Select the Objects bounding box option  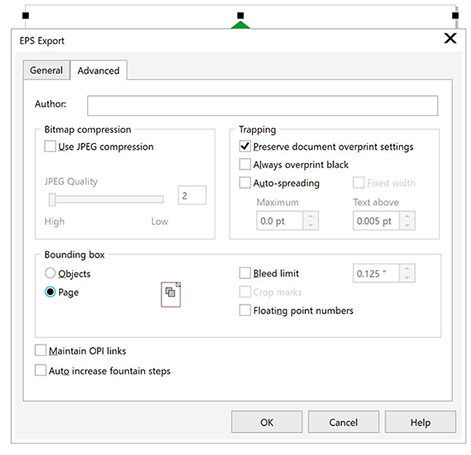50,273
